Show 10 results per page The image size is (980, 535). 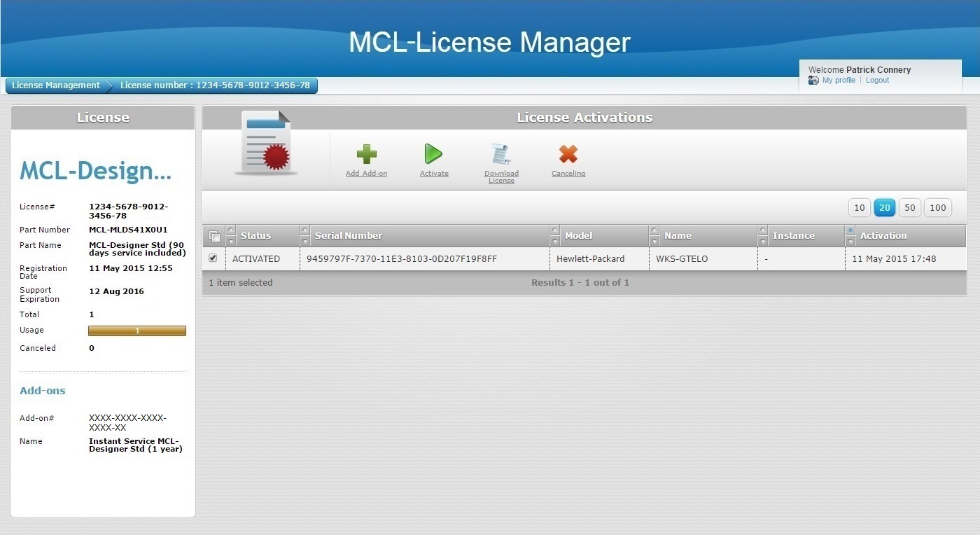point(859,207)
